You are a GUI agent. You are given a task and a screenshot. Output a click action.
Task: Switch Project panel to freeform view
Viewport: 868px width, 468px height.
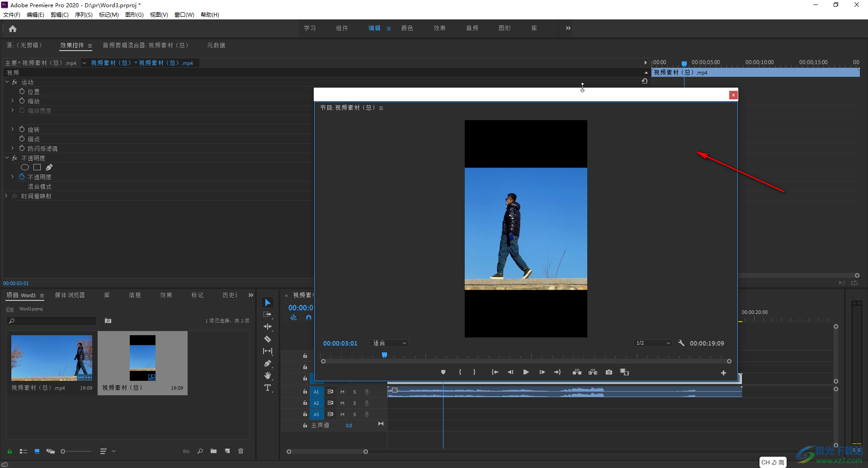point(51,451)
